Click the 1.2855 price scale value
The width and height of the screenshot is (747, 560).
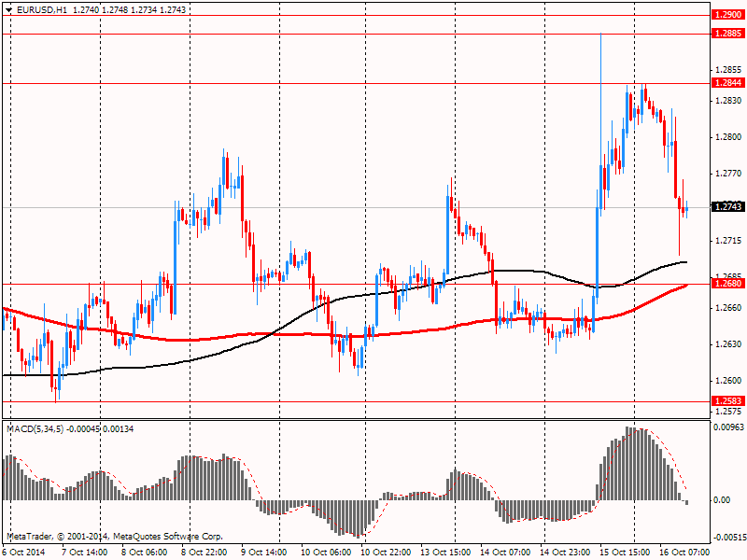728,69
